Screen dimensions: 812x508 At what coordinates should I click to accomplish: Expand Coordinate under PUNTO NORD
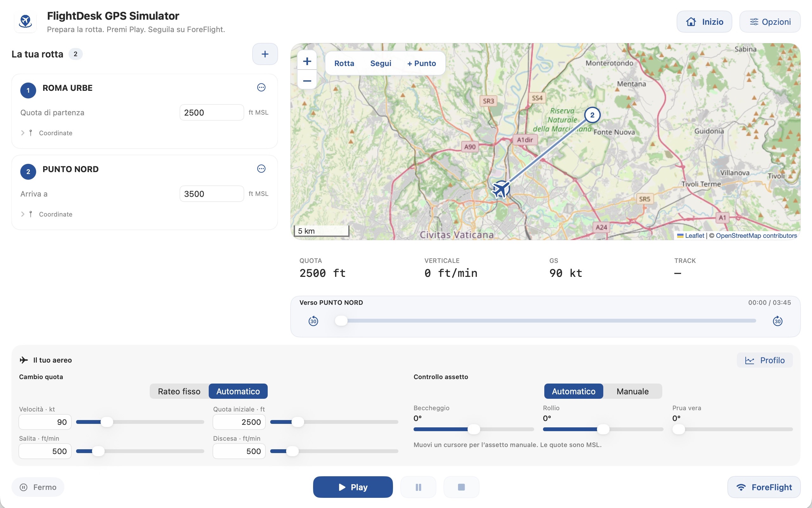pyautogui.click(x=47, y=214)
